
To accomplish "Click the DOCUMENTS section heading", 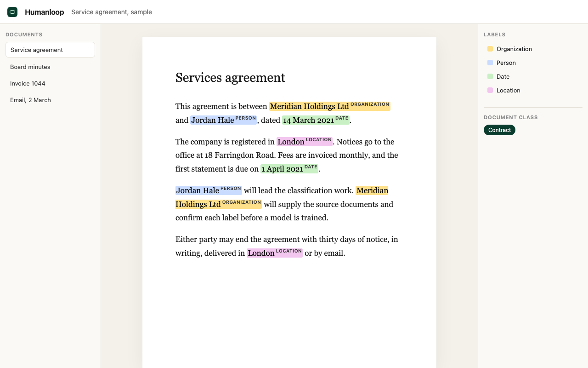I will point(24,34).
